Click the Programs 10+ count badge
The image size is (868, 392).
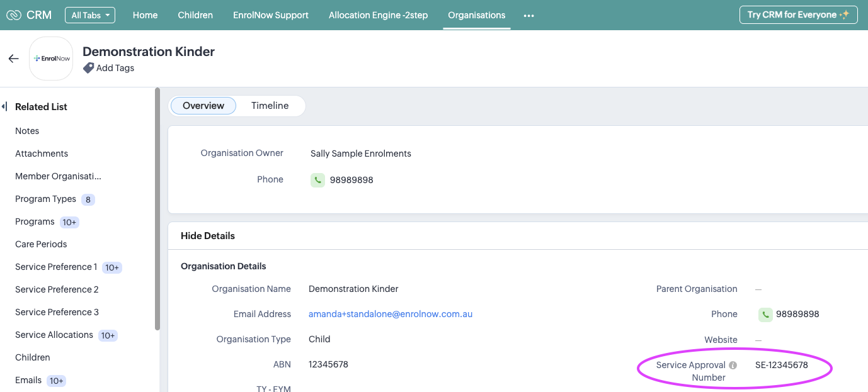point(69,222)
